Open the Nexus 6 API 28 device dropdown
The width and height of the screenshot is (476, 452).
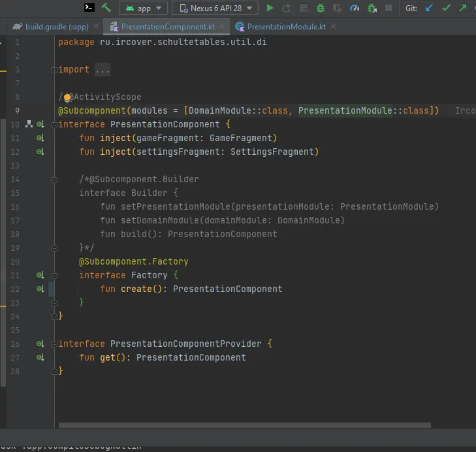click(215, 8)
